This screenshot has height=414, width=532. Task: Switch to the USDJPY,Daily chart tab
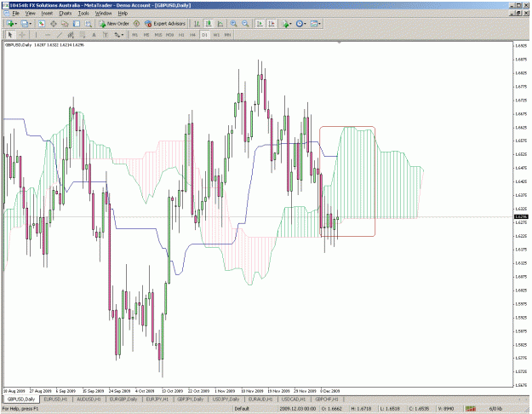(x=226, y=400)
